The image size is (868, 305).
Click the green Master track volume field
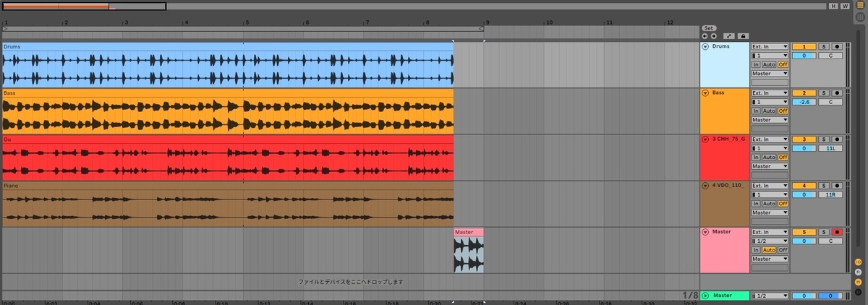pyautogui.click(x=804, y=296)
